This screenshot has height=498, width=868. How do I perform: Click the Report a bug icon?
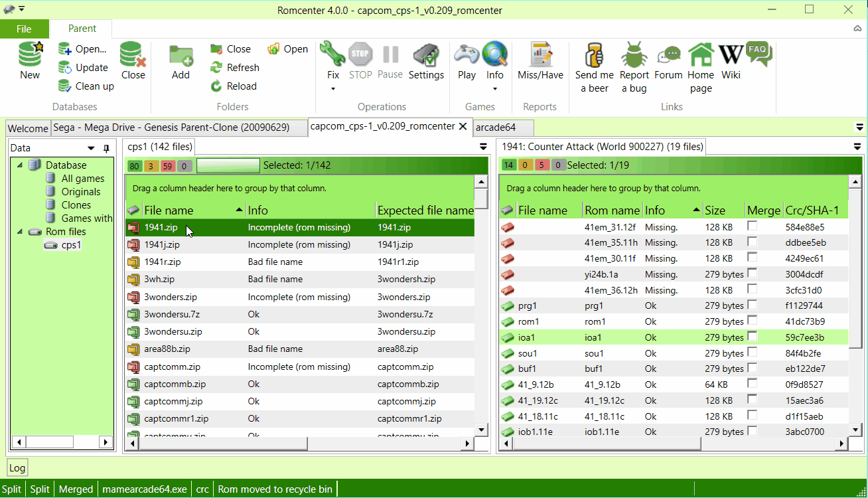pos(634,54)
